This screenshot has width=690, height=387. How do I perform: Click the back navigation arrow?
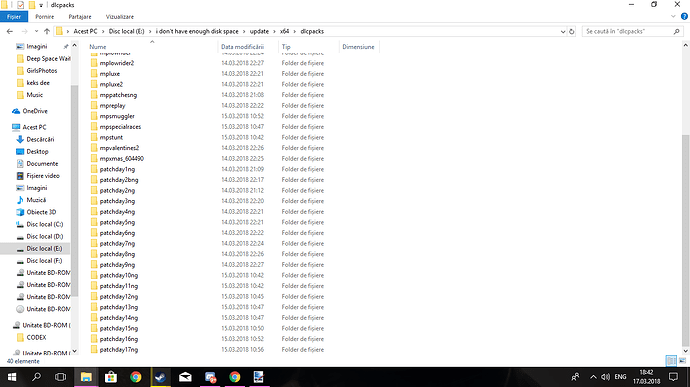(x=10, y=32)
